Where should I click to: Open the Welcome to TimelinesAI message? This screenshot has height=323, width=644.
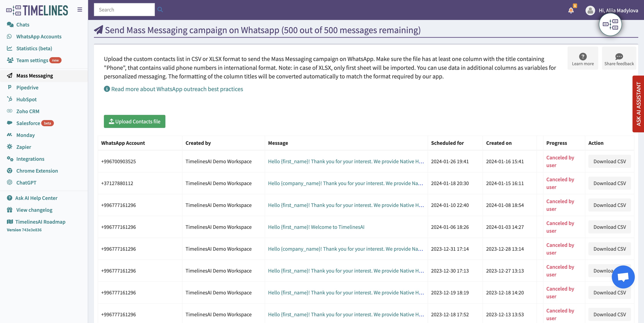tap(316, 227)
